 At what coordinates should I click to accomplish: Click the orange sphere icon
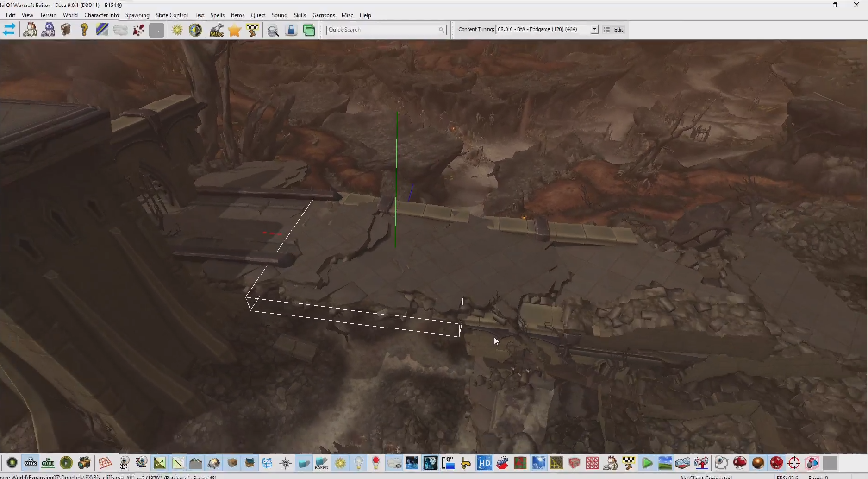pyautogui.click(x=758, y=462)
